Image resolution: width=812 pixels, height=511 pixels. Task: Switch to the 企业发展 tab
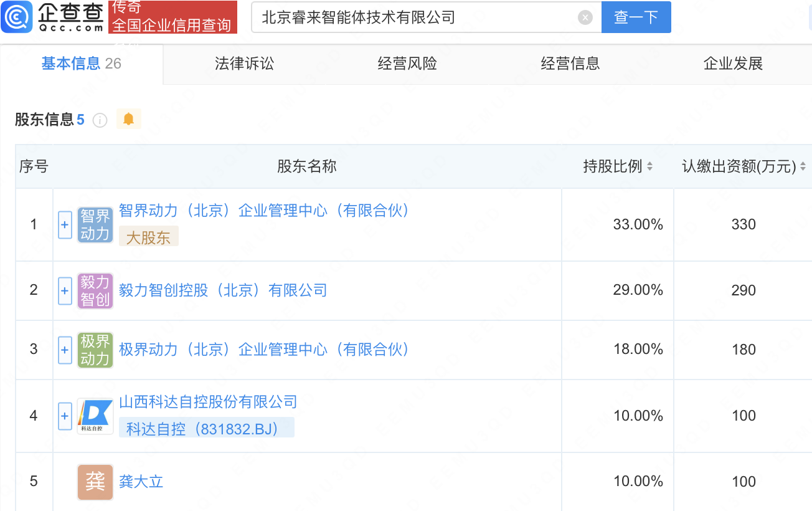733,64
